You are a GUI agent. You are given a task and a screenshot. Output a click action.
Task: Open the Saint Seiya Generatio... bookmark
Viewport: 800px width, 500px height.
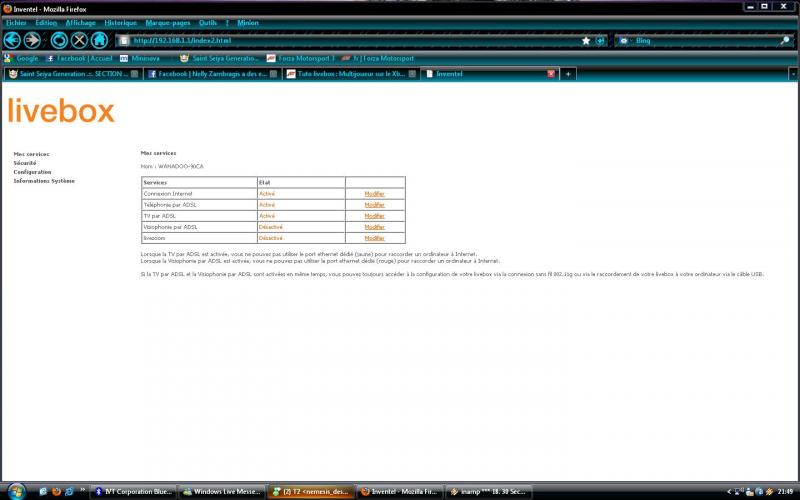click(220, 58)
